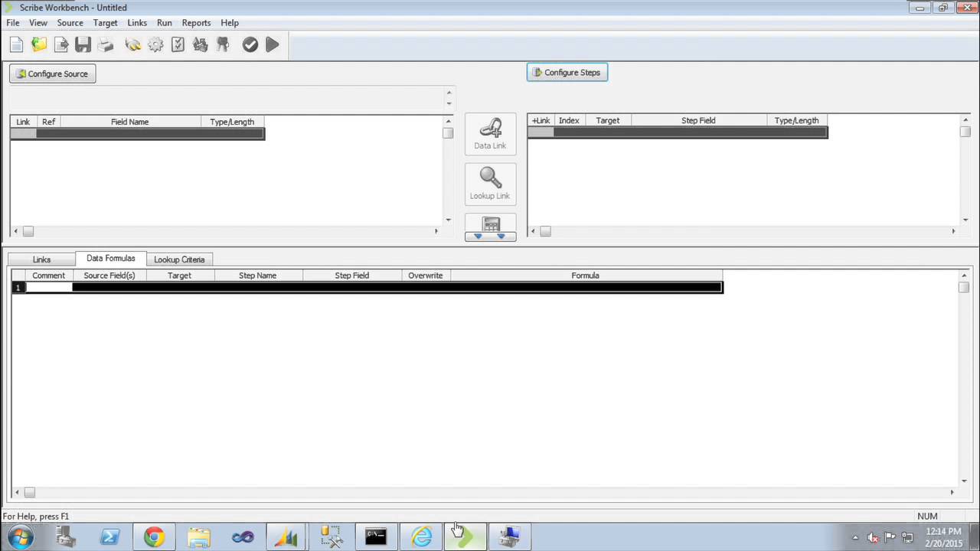Switch to the Links tab

coord(41,259)
